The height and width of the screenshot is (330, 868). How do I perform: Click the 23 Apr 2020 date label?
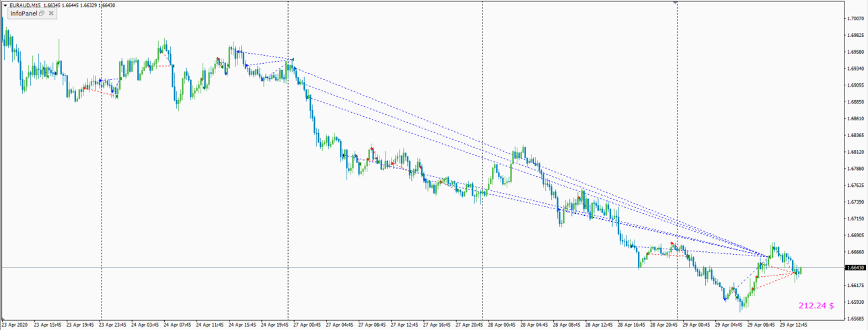coord(14,325)
